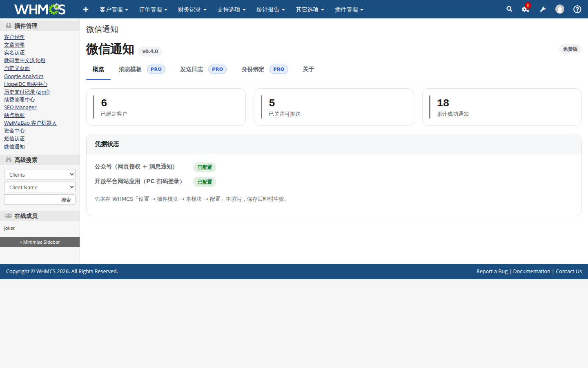Open 历史支付记录 (zjmf) link

27,92
